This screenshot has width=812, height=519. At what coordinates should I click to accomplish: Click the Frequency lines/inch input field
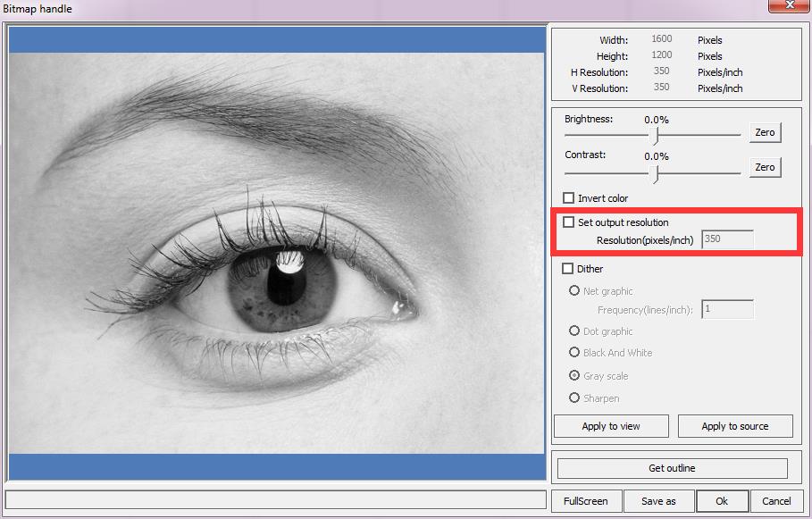(x=727, y=310)
